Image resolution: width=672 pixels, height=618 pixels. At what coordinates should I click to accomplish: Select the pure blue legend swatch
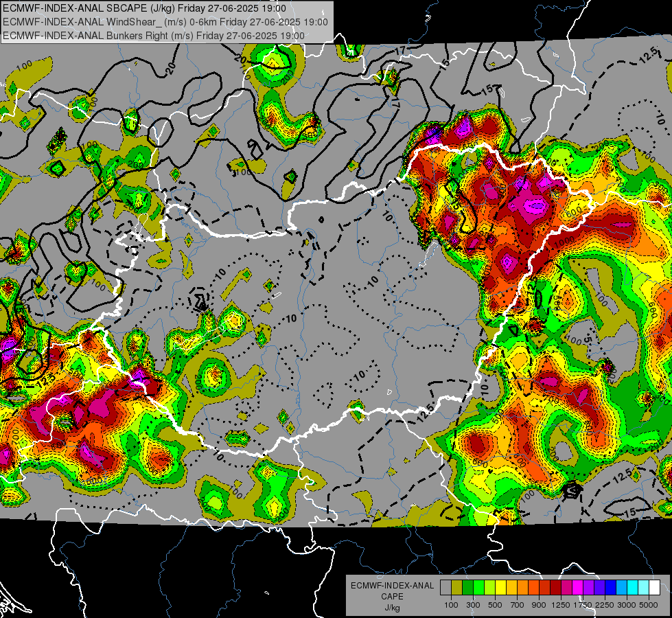point(611,587)
